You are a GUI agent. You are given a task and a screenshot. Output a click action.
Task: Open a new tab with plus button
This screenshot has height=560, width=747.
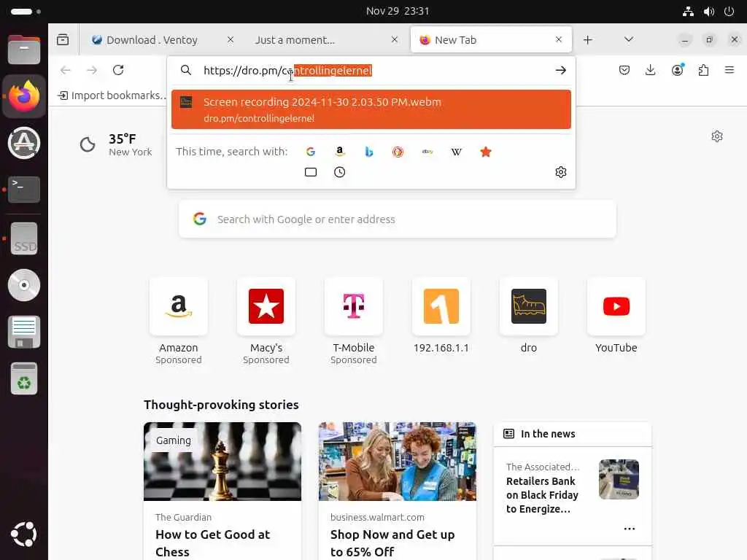tap(588, 40)
